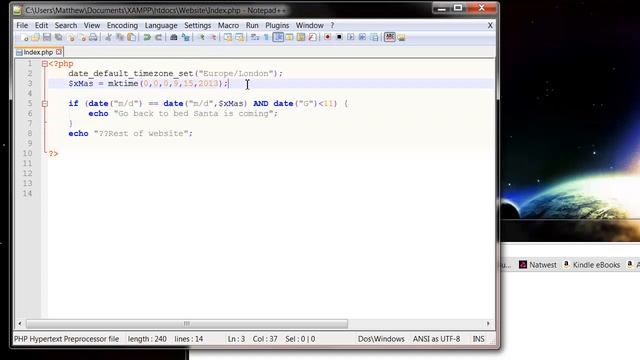
Task: Click the Redo toolbar icon
Action: tap(158, 38)
